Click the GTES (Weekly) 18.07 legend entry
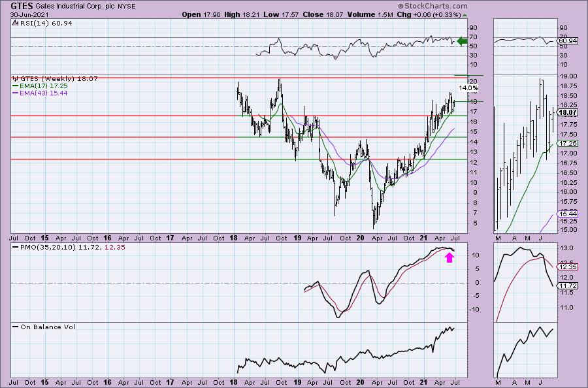Image resolution: width=588 pixels, height=388 pixels. coord(59,79)
